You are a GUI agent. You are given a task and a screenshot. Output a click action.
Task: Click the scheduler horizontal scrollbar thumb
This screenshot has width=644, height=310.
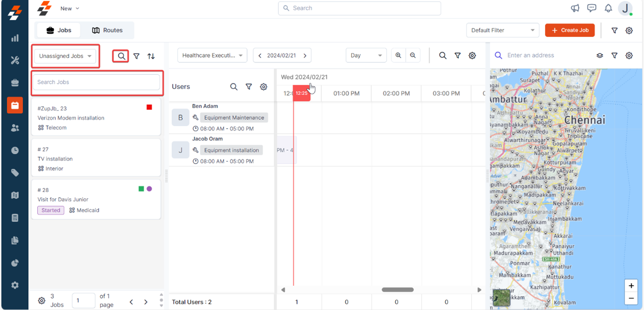[397, 290]
